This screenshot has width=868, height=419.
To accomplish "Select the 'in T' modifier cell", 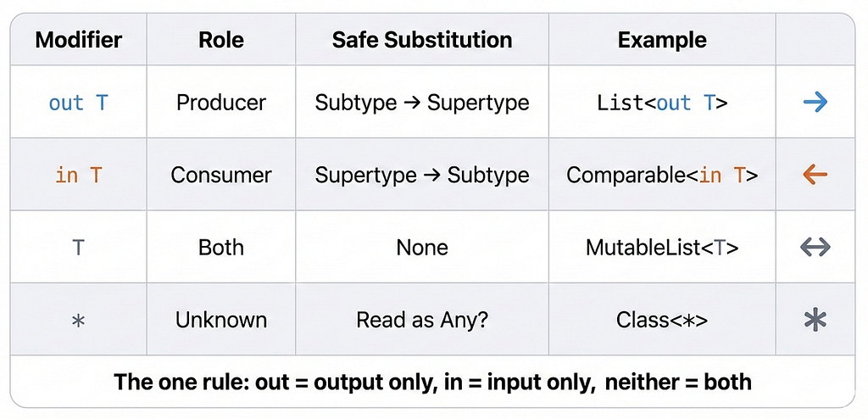I will click(78, 175).
